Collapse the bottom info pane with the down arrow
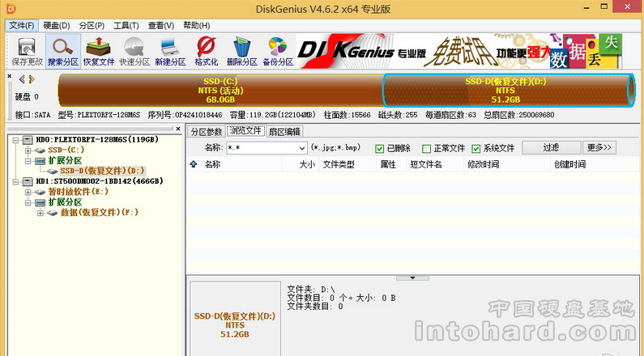This screenshot has height=356, width=644. (x=412, y=278)
